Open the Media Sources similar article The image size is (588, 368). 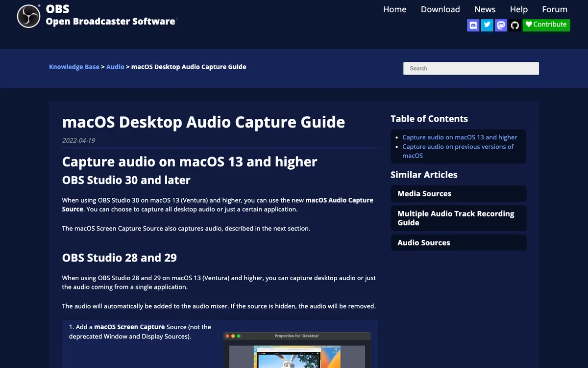[459, 194]
